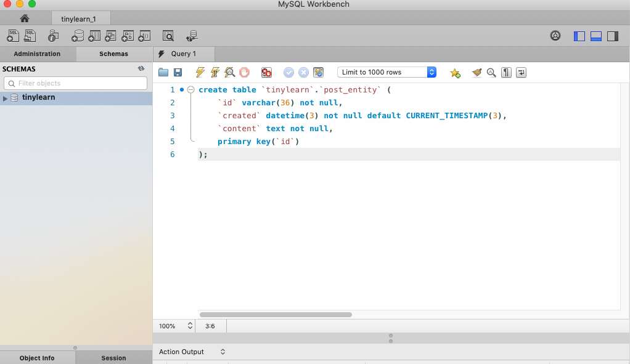Screen dimensions: 630x364
Task: Toggle the left sidebar panel
Action: (579, 36)
